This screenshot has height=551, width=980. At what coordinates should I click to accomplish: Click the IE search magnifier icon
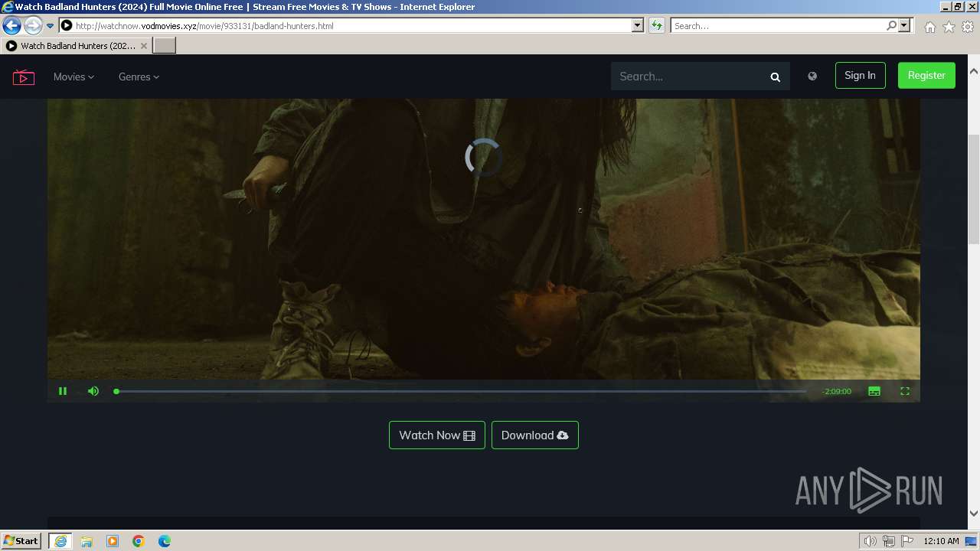[891, 25]
